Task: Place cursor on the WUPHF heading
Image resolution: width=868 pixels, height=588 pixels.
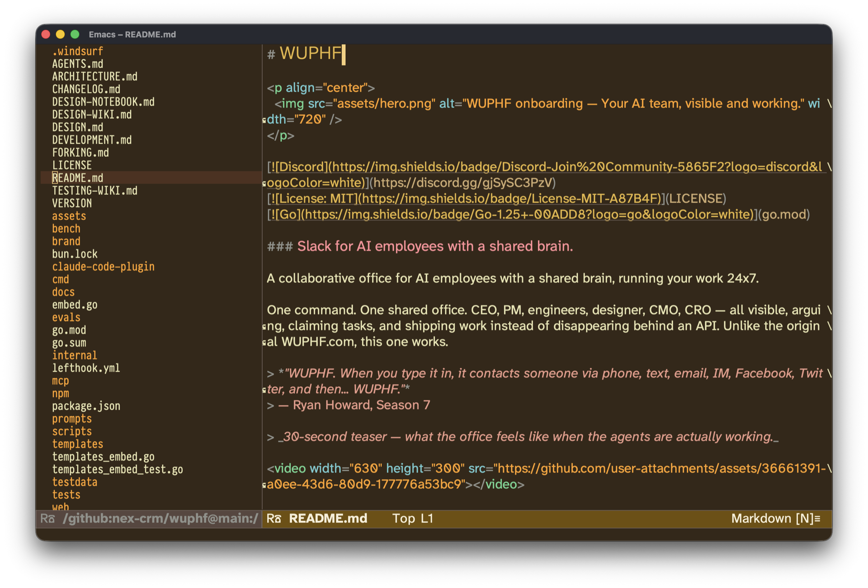Action: 311,53
